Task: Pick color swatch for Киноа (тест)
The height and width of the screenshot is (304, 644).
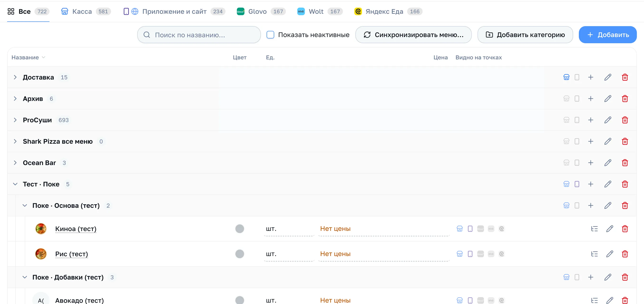Action: point(239,229)
